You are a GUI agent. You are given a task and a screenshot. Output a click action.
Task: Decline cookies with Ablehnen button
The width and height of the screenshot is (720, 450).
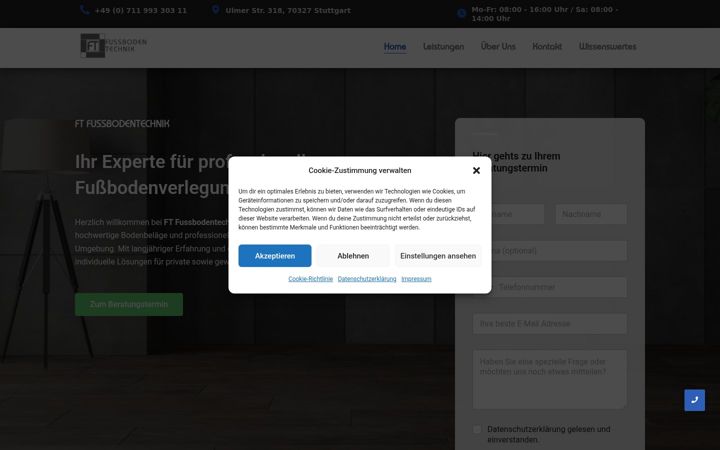point(353,256)
